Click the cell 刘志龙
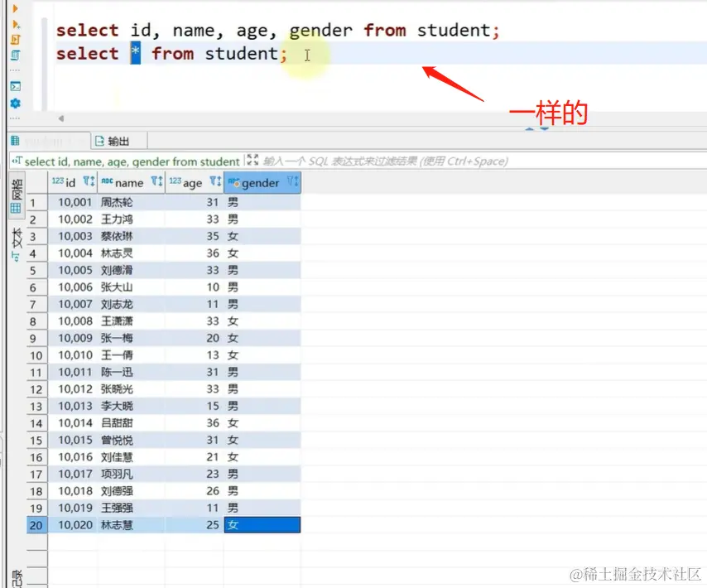Viewport: 707px width, 588px height. coord(131,305)
